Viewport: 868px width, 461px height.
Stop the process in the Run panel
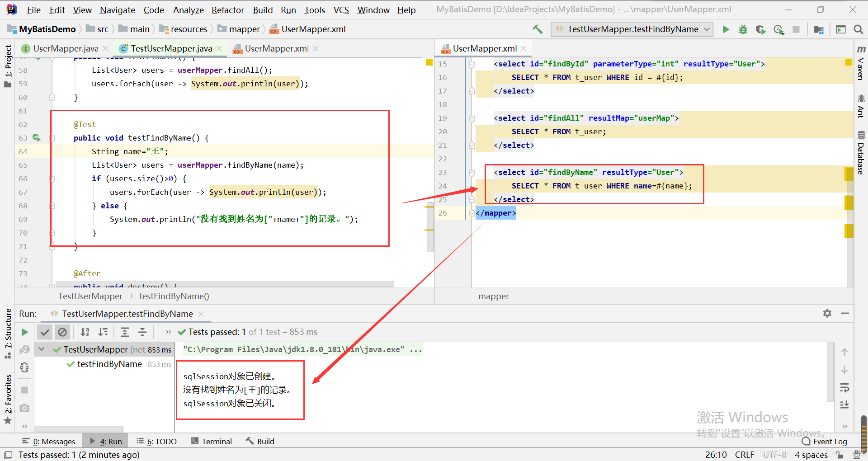click(24, 390)
